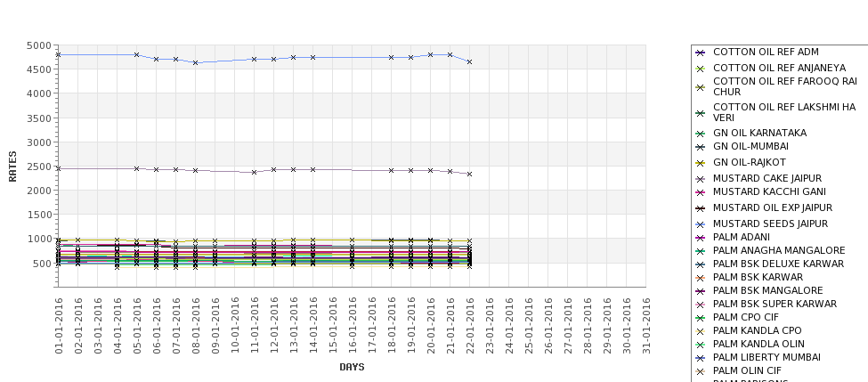This screenshot has width=868, height=382.
Task: Click date label 24-01-2016 on the days axis
Action: tap(508, 326)
